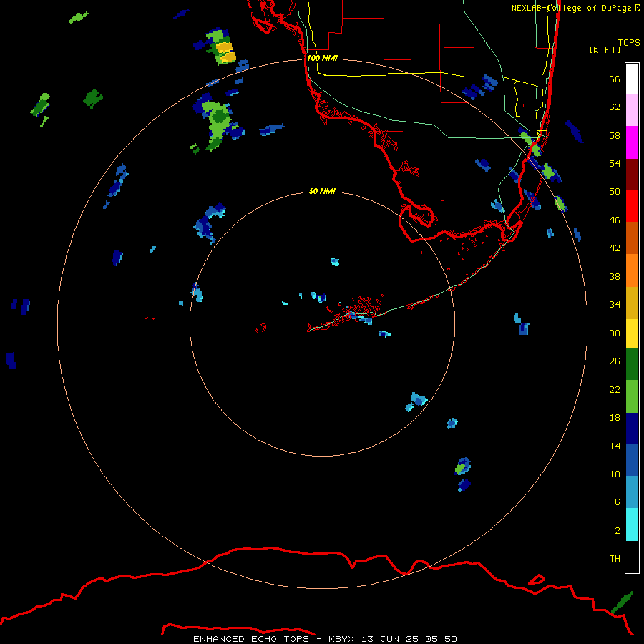Image resolution: width=644 pixels, height=644 pixels.
Task: Click the legend value '42'
Action: point(615,248)
